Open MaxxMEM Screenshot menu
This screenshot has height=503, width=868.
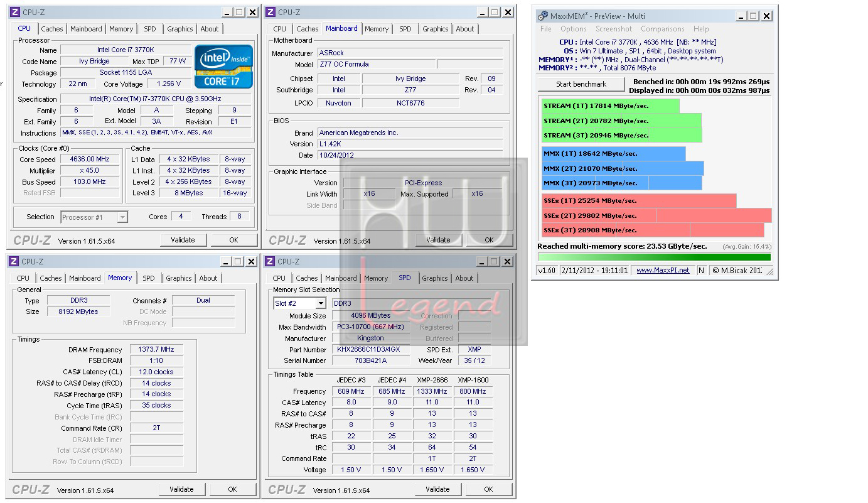(614, 29)
